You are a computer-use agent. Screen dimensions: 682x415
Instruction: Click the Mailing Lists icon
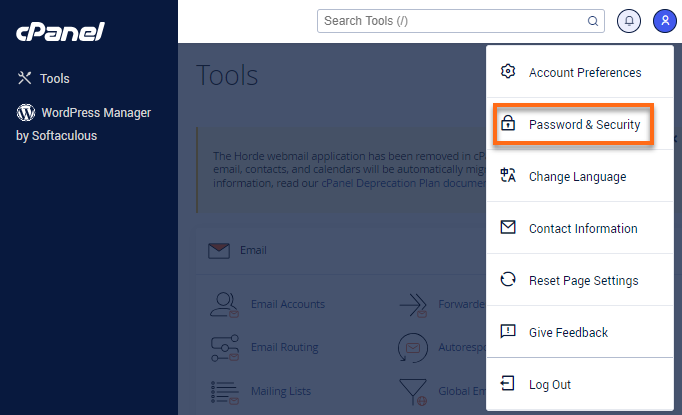coord(223,391)
